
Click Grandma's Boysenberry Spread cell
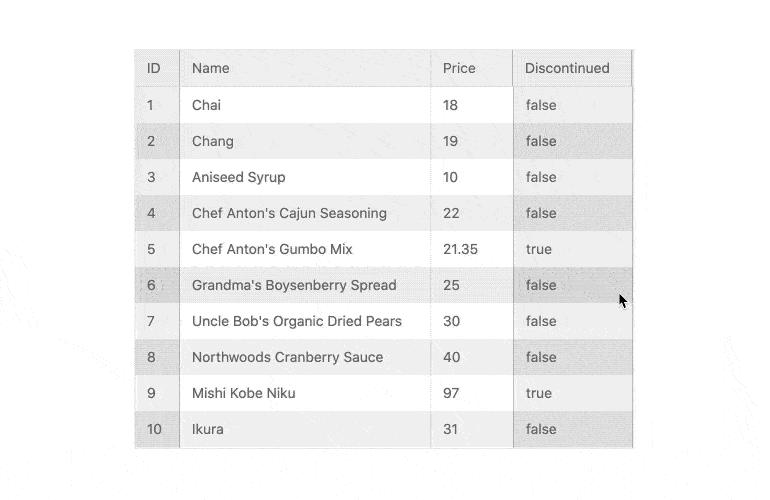[x=294, y=285]
